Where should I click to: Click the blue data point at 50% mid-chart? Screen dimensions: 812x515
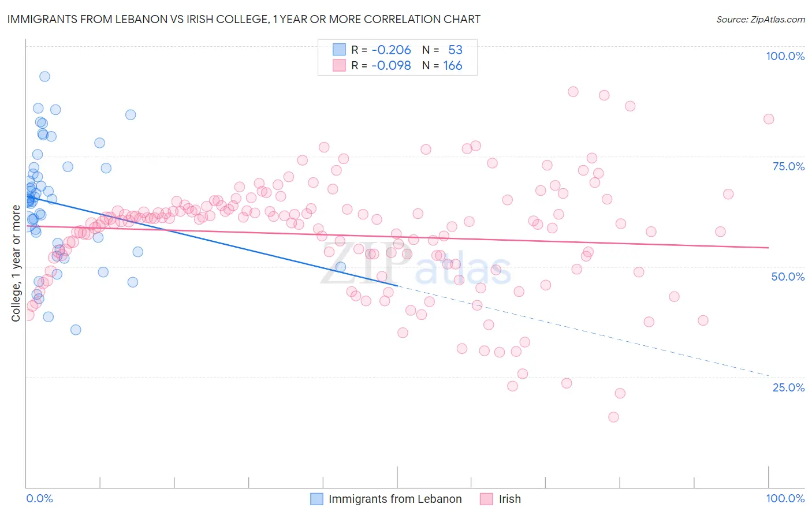pos(341,267)
